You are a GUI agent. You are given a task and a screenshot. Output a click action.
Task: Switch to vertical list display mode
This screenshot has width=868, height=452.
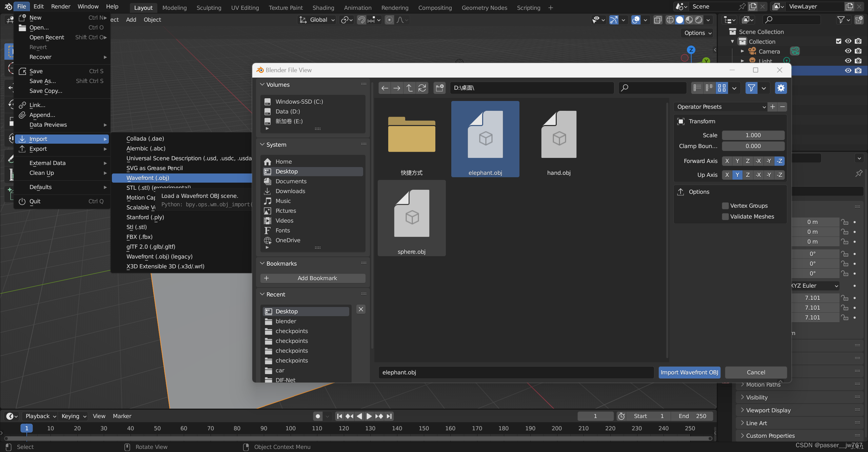coord(697,88)
